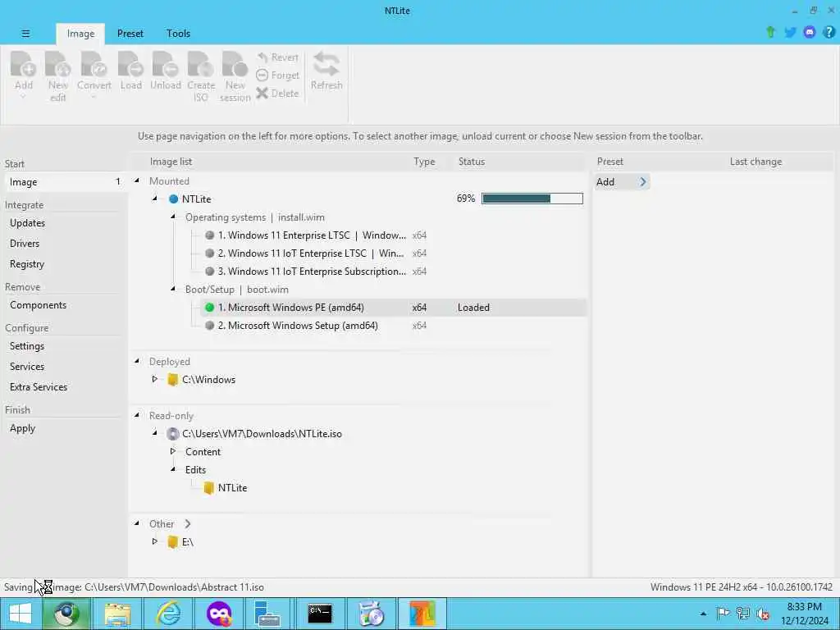Click the Loaded status text
This screenshot has width=840, height=630.
coord(473,308)
